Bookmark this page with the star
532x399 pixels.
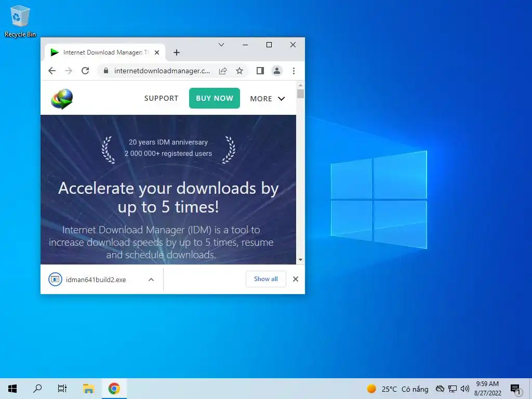pyautogui.click(x=240, y=71)
